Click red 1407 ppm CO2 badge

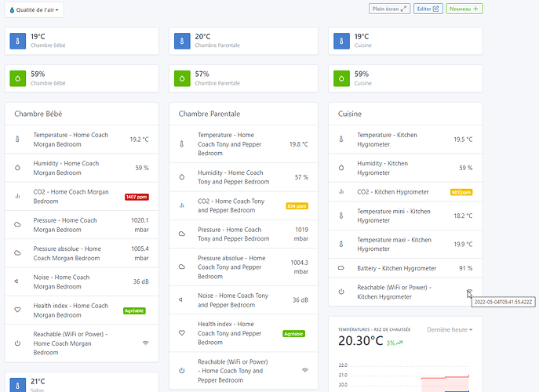pyautogui.click(x=136, y=197)
